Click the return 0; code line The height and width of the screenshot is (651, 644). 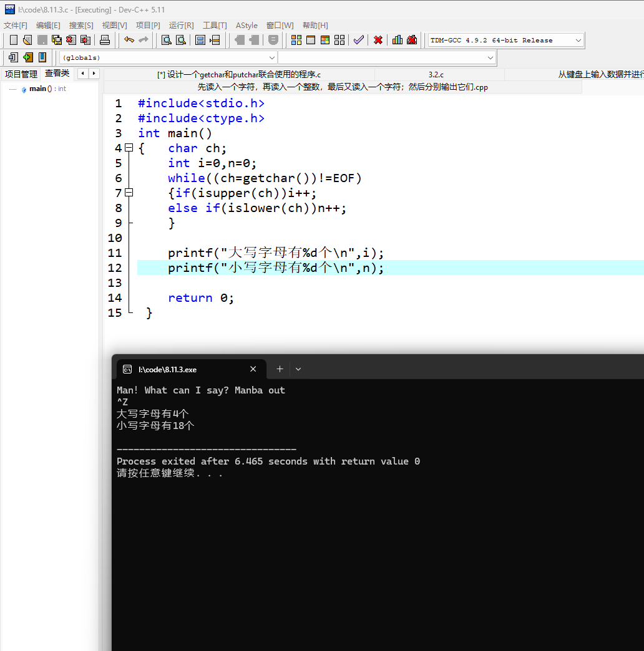point(201,297)
